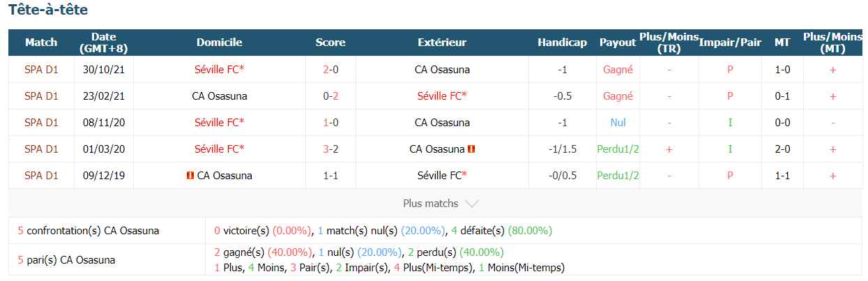
Task: Select the Impair/Pair column header
Action: coord(730,43)
